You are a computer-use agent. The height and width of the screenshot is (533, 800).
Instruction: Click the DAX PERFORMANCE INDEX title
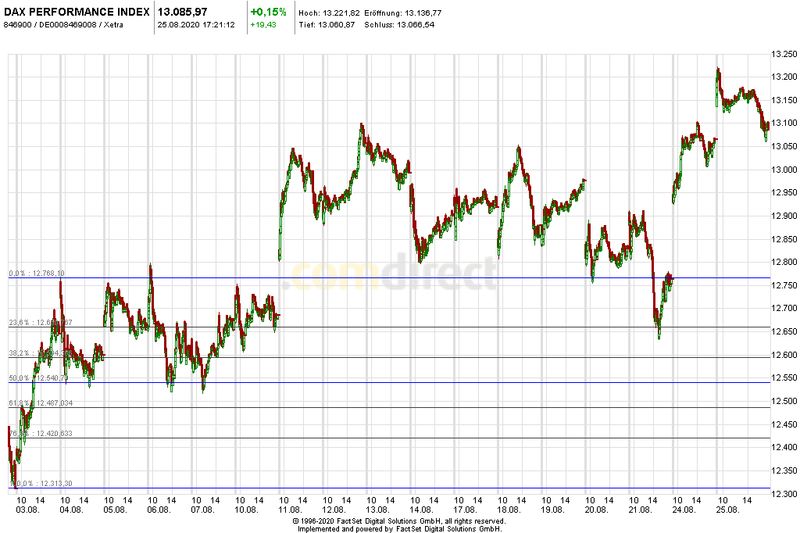coord(77,12)
